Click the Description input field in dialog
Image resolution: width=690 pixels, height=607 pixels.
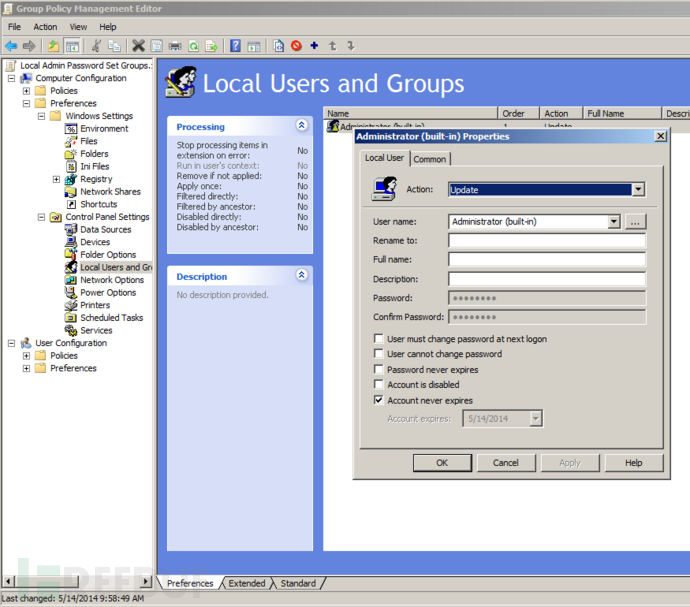[x=547, y=279]
